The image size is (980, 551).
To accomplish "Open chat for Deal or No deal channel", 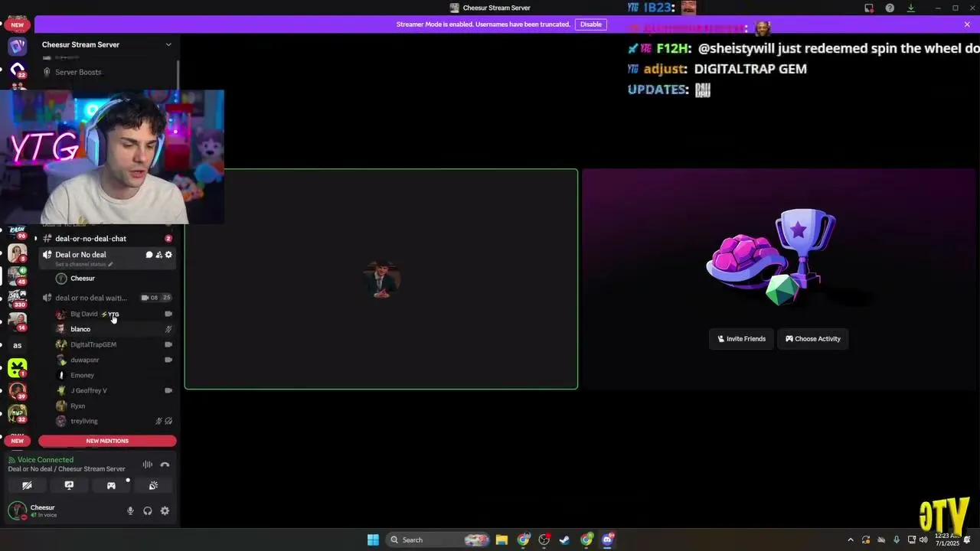I will click(x=149, y=255).
